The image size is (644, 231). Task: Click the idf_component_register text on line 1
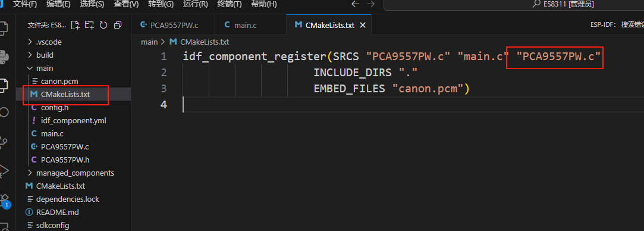(x=255, y=57)
